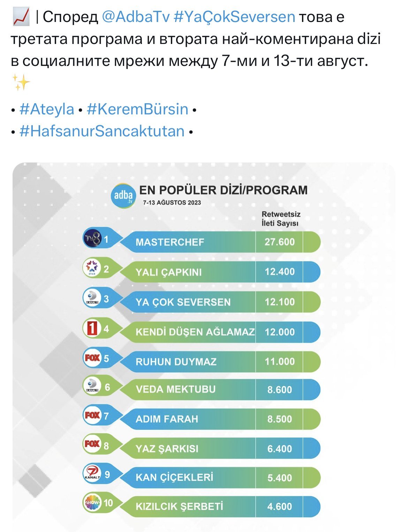This screenshot has height=532, width=408.
Task: Select the YA ÇOK SEVERSEN ranking bar
Action: click(220, 302)
